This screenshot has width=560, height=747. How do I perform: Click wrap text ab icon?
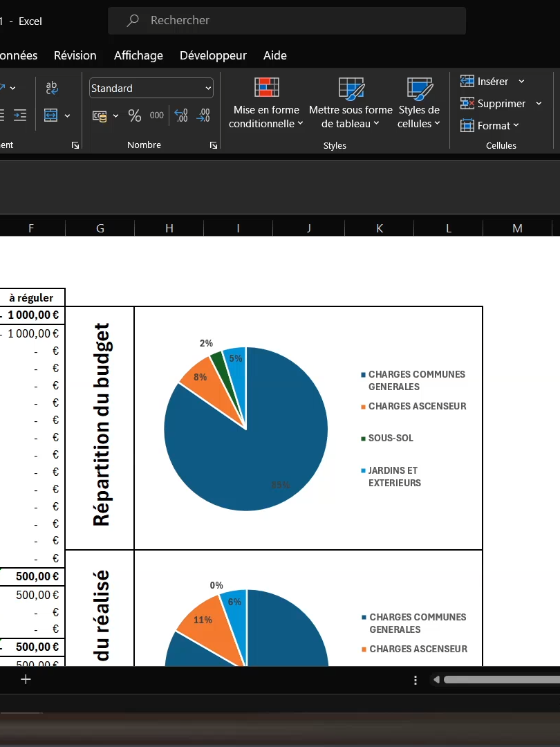tap(51, 88)
